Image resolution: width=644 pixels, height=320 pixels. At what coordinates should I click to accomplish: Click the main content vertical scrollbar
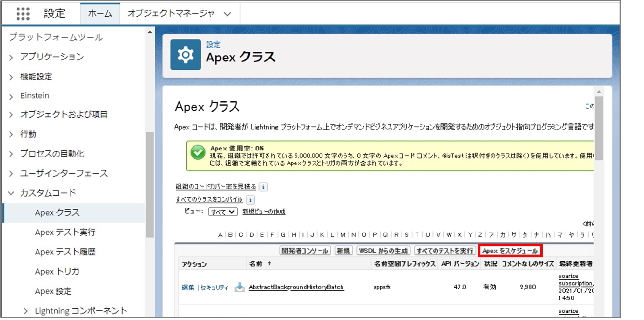[x=599, y=128]
